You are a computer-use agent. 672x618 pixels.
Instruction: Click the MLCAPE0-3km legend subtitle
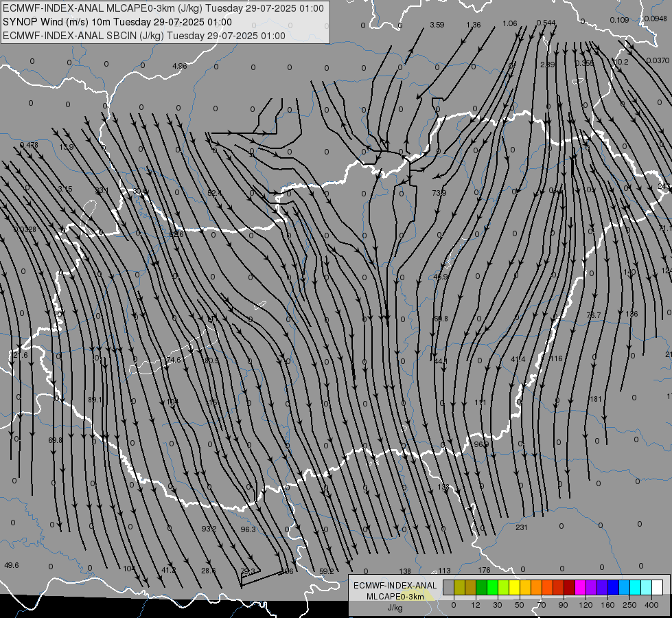click(x=395, y=597)
